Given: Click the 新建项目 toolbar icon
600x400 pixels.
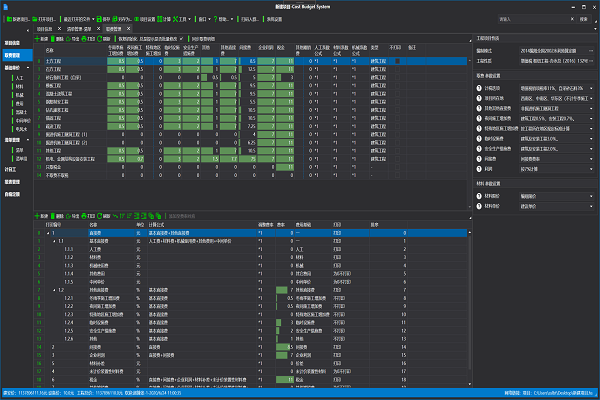Looking at the screenshot, I should 8,18.
